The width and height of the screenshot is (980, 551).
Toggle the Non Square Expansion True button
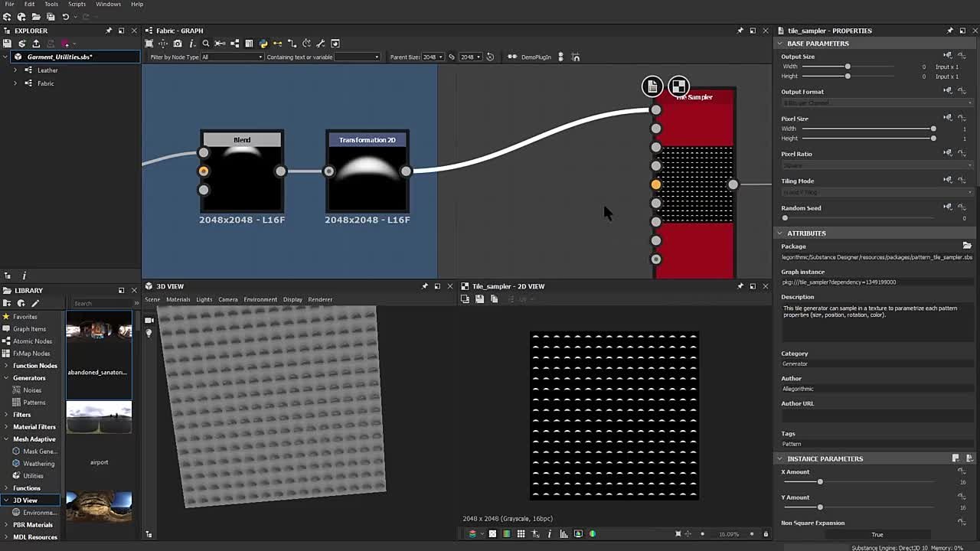coord(877,535)
